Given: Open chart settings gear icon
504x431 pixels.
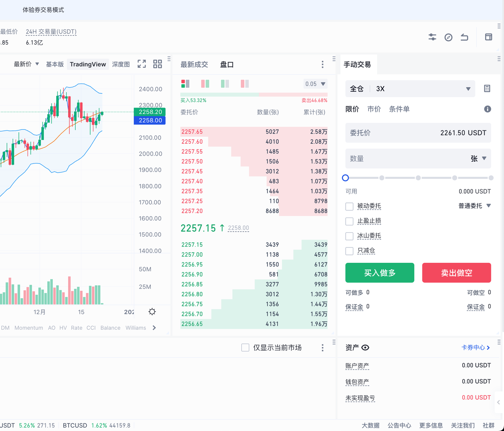Looking at the screenshot, I should 152,312.
